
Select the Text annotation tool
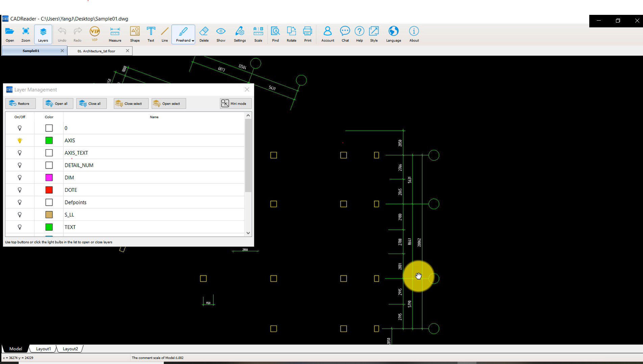(151, 34)
